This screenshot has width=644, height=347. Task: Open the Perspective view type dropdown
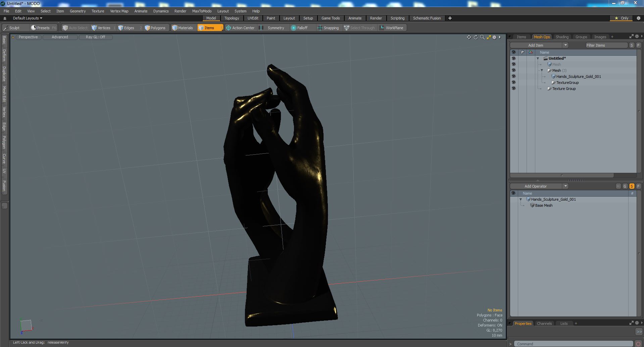pyautogui.click(x=28, y=37)
